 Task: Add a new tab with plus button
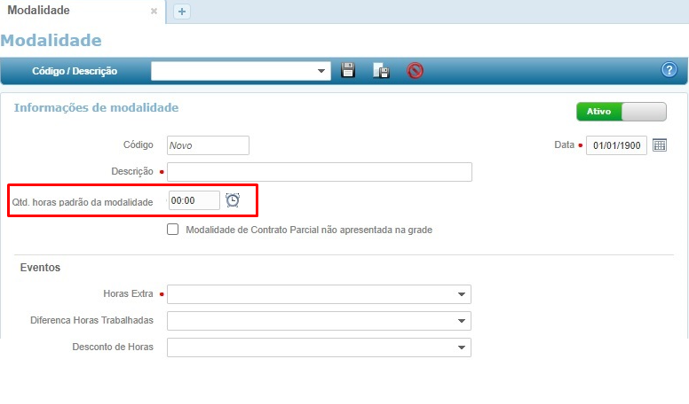(182, 11)
